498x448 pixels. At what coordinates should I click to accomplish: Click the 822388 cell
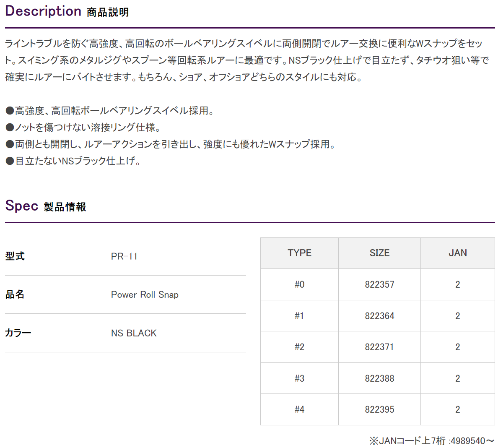pyautogui.click(x=379, y=378)
